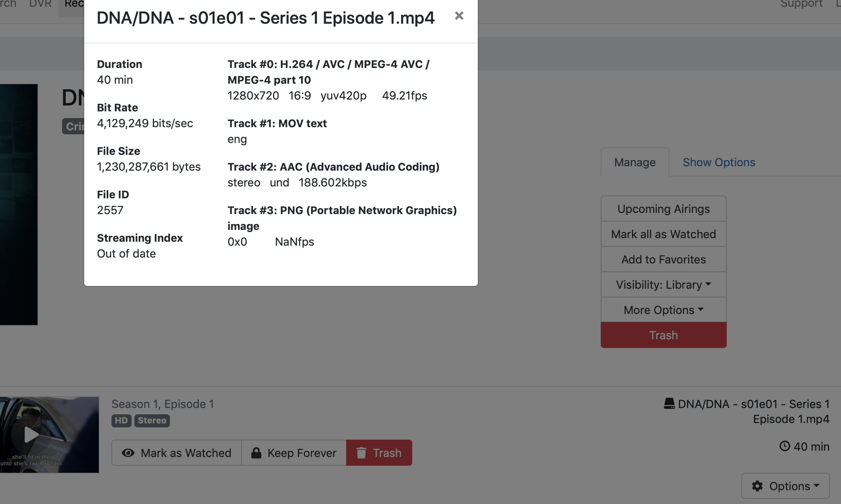The image size is (841, 504).
Task: Mark all episodes as Watched
Action: tap(664, 234)
